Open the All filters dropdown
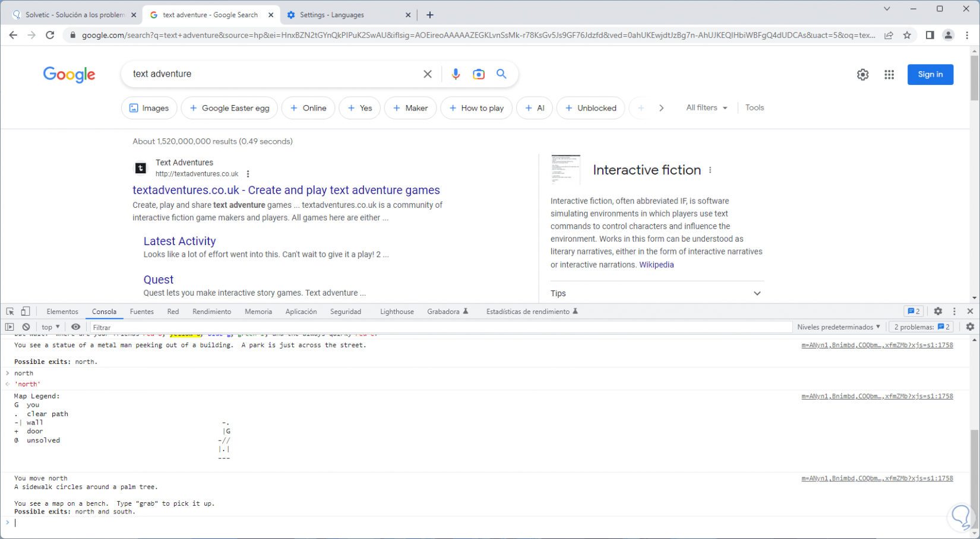The image size is (980, 539). (x=707, y=108)
